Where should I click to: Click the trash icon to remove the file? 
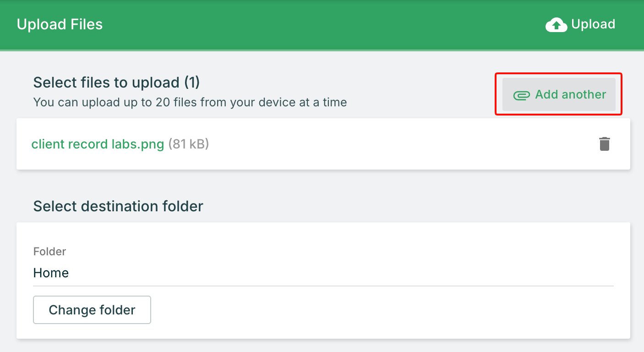pyautogui.click(x=605, y=144)
